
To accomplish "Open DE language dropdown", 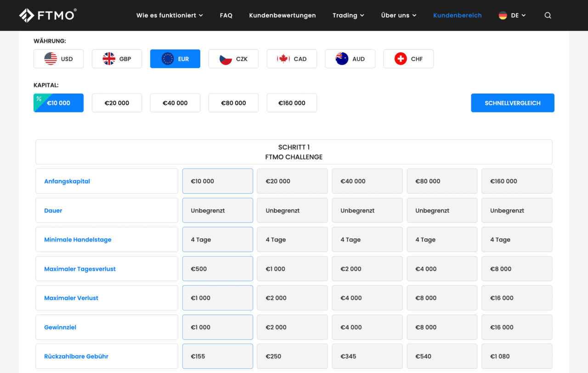I will [512, 15].
